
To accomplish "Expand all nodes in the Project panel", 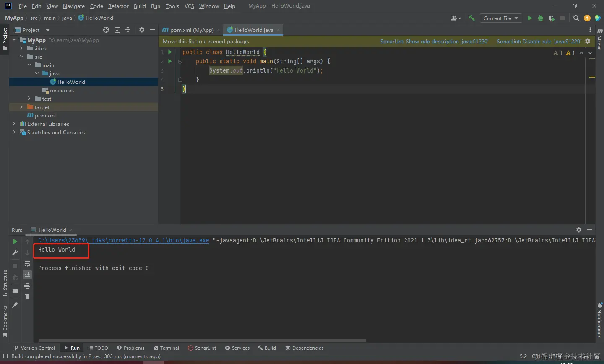I will point(117,30).
